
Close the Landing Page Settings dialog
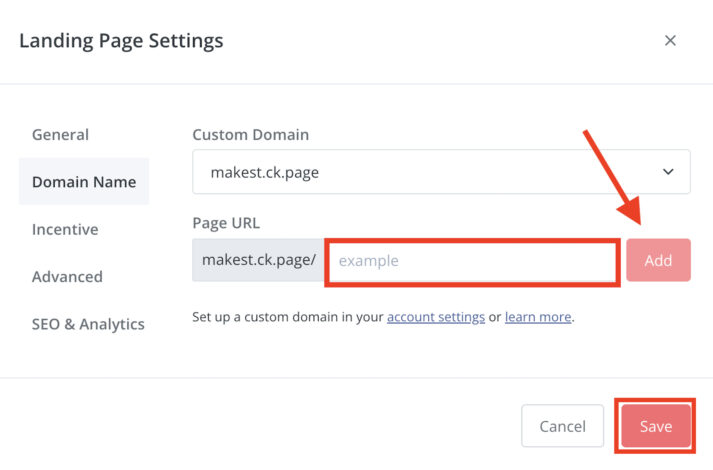pyautogui.click(x=670, y=41)
